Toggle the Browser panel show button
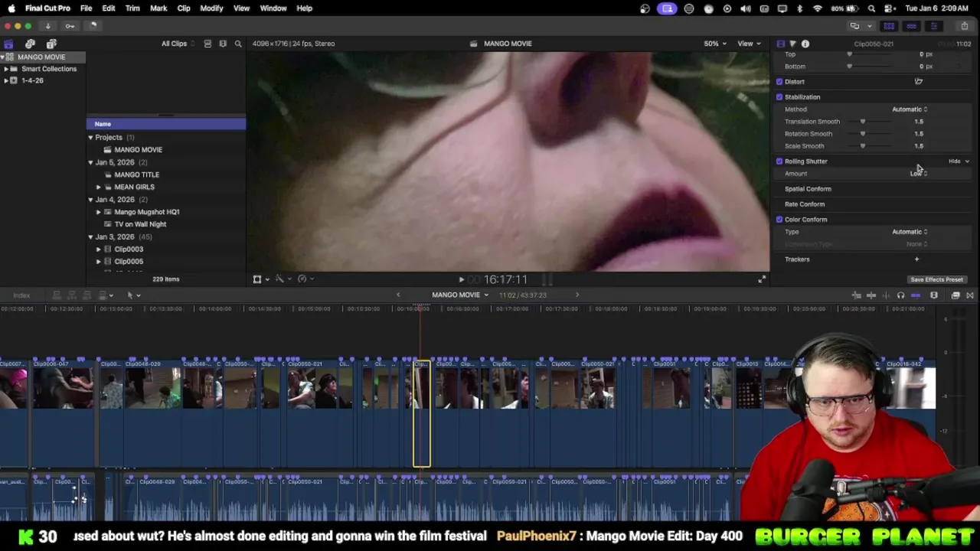The width and height of the screenshot is (980, 551). (x=889, y=26)
